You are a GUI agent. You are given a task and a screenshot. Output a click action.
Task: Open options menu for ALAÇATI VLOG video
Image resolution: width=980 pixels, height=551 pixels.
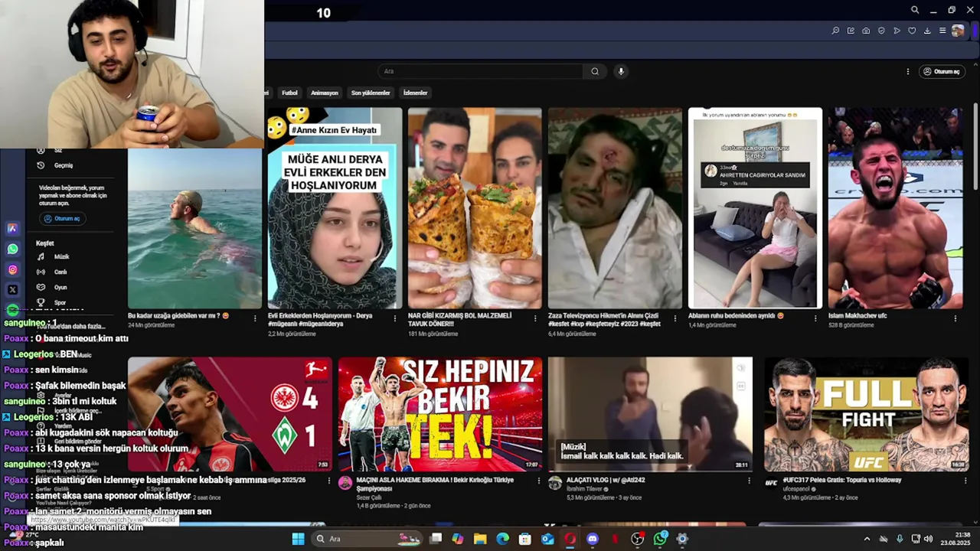click(749, 481)
